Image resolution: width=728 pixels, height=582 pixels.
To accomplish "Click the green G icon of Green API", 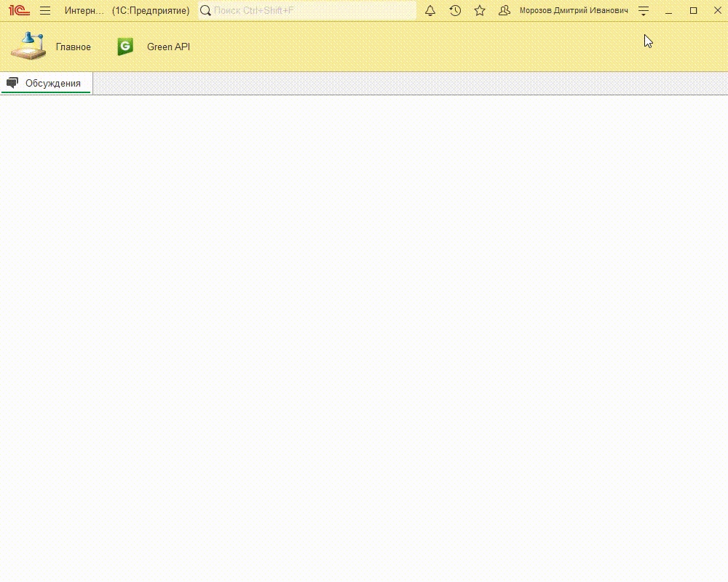I will pyautogui.click(x=125, y=47).
